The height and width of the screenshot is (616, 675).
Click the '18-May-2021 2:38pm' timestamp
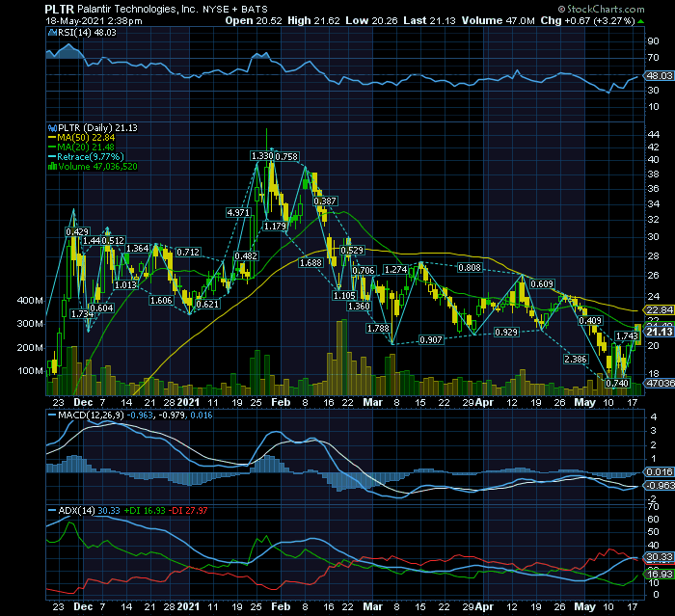click(94, 21)
